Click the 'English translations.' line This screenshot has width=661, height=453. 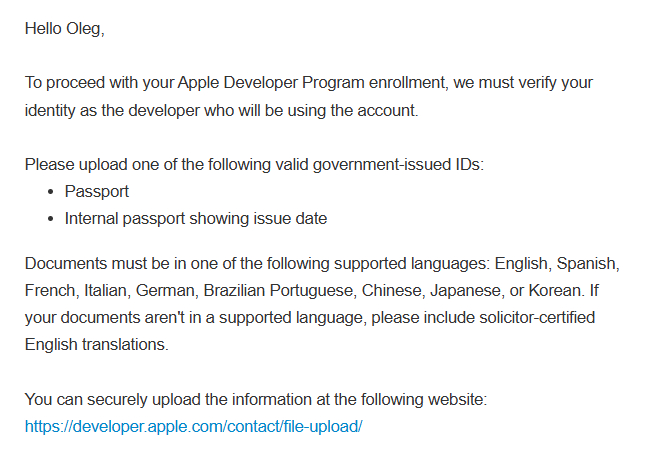click(x=97, y=345)
